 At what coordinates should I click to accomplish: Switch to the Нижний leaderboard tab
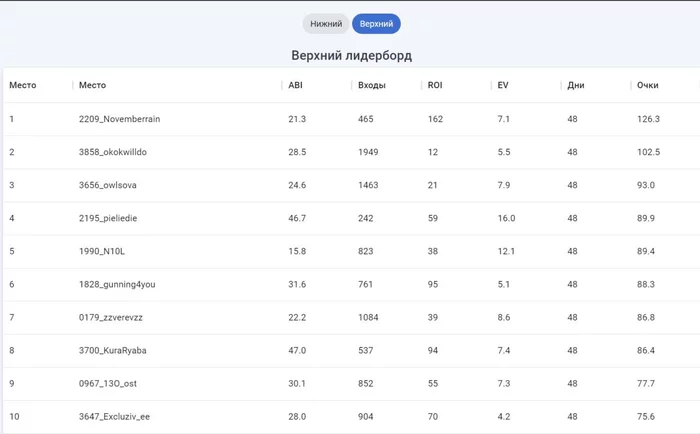coord(326,24)
